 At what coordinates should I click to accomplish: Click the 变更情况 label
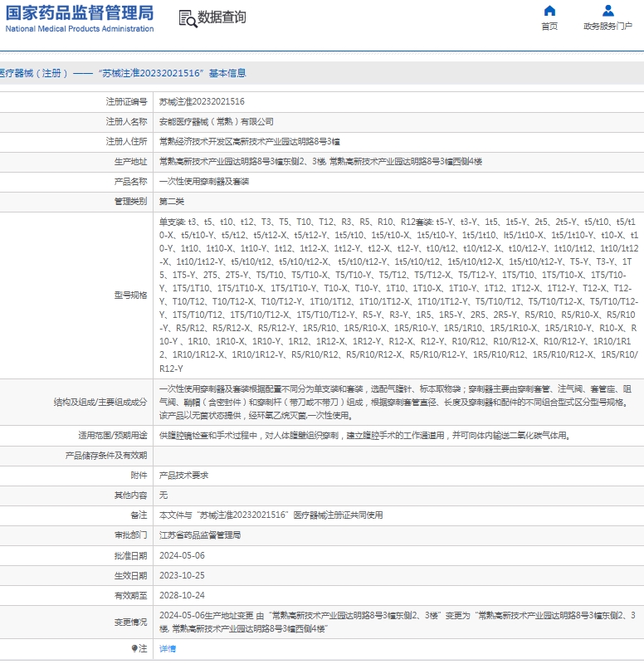[x=130, y=622]
